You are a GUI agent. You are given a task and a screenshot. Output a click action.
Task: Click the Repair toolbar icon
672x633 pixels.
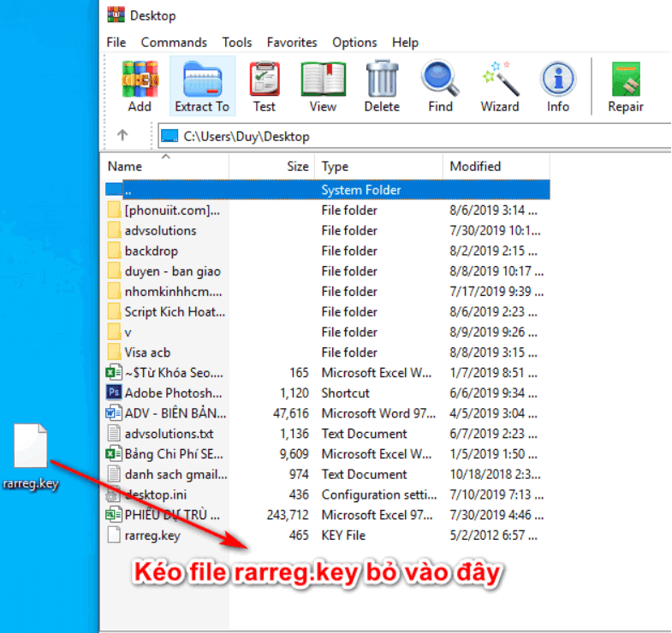626,86
